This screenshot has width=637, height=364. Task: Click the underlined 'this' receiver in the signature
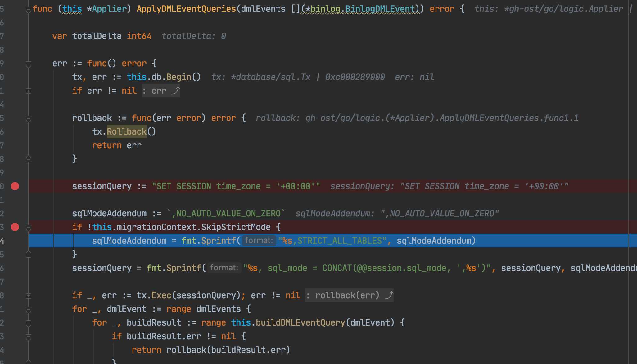(72, 9)
